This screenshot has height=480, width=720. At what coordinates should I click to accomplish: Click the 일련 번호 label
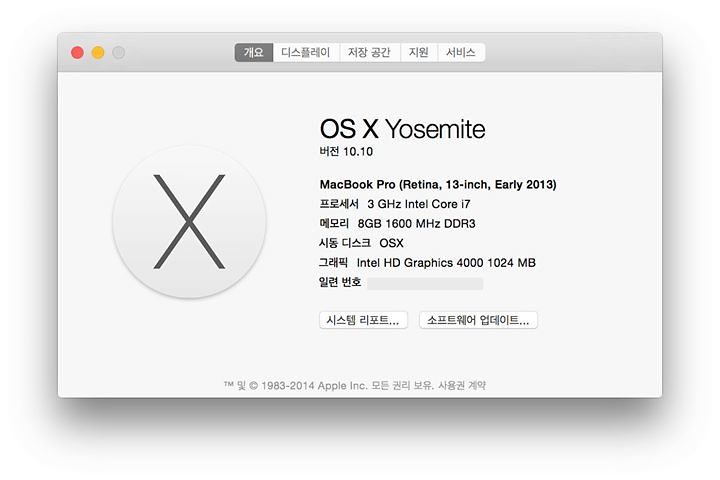[x=340, y=282]
